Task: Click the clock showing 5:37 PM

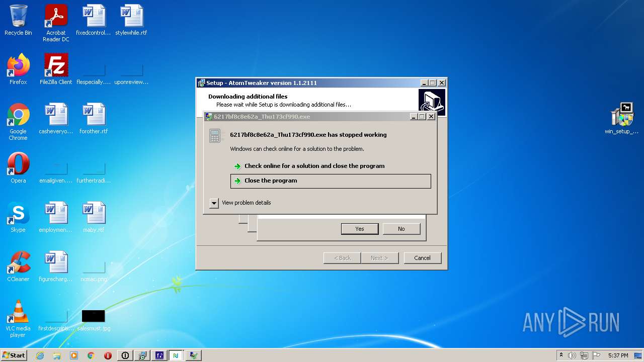Action: click(x=618, y=355)
